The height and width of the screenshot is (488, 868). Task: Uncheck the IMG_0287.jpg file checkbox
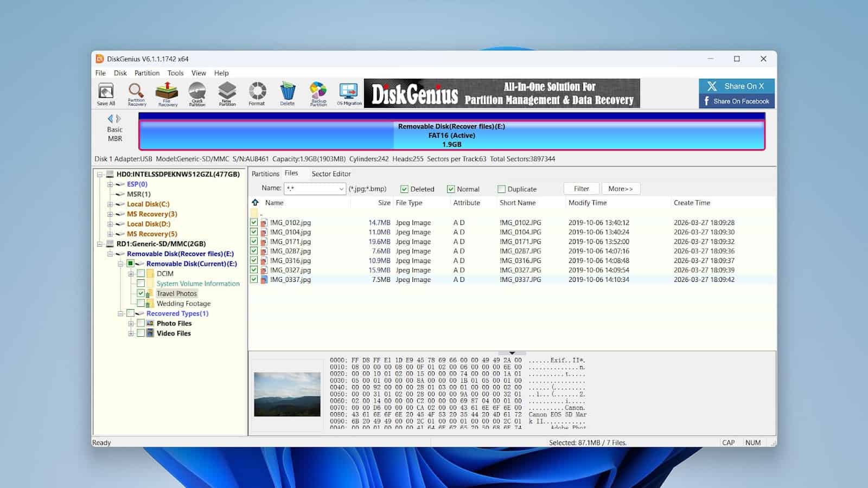[x=254, y=251]
